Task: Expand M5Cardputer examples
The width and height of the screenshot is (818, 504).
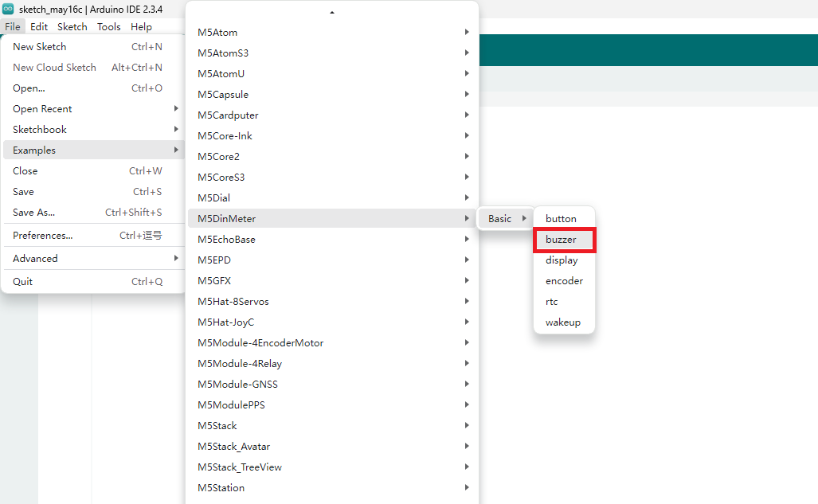Action: click(332, 115)
